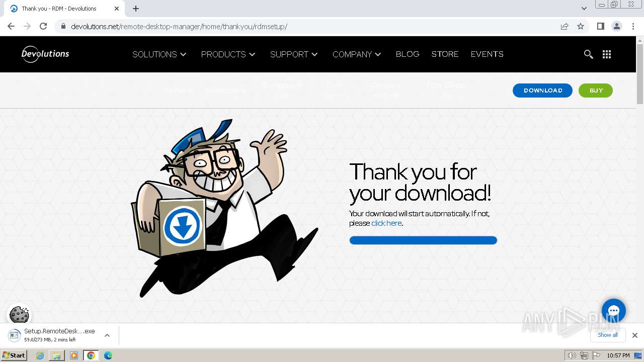Go to EVENTS page

[487, 54]
